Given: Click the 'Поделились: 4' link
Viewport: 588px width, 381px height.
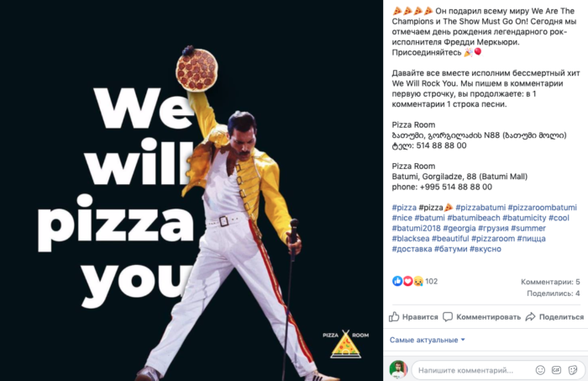Looking at the screenshot, I should [553, 294].
